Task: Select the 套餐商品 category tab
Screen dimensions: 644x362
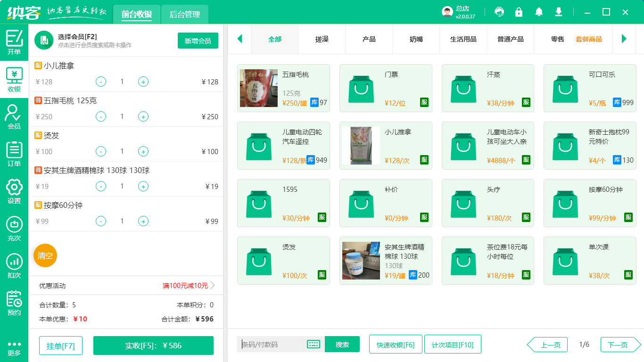Action: coord(588,39)
